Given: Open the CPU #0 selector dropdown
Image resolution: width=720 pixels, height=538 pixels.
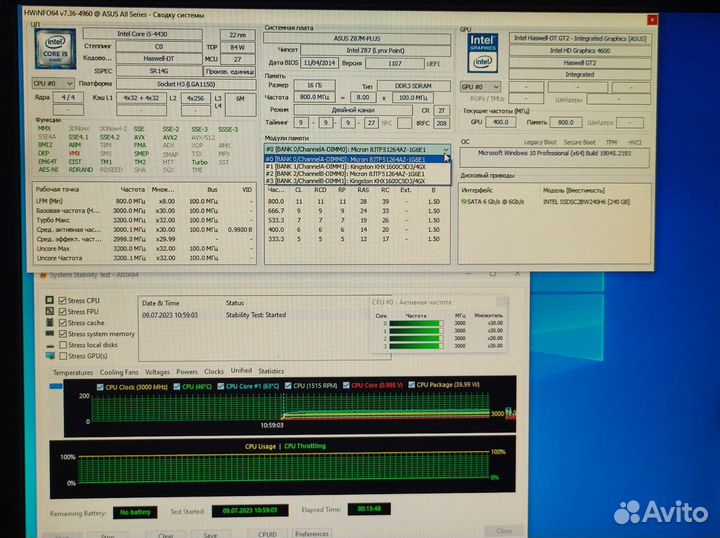Looking at the screenshot, I should (53, 84).
